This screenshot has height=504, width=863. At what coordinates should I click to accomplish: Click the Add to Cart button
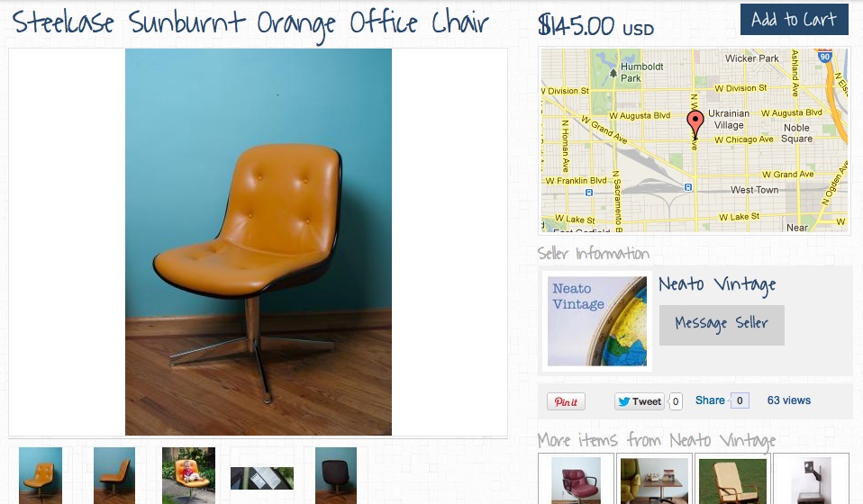[795, 19]
